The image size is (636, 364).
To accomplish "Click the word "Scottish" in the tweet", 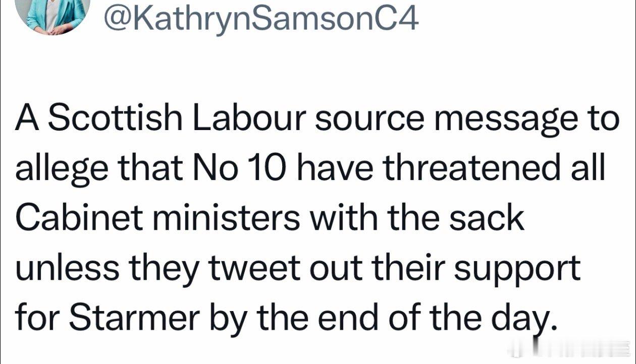I will tap(117, 119).
